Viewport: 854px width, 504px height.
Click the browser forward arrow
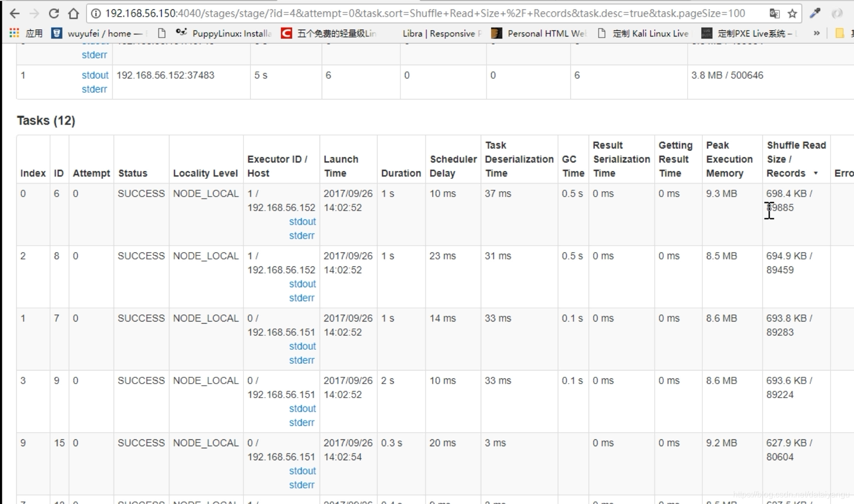pos(34,14)
